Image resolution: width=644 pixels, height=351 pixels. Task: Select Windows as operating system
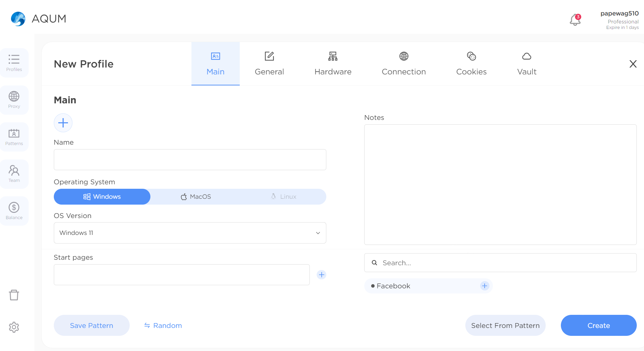tap(102, 197)
